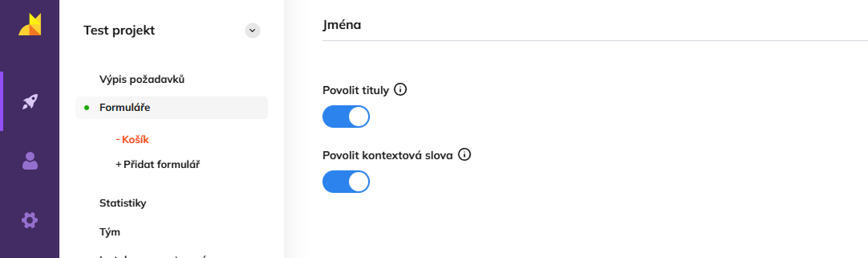
Task: Click the Povolit kontextová slova label text
Action: click(387, 155)
